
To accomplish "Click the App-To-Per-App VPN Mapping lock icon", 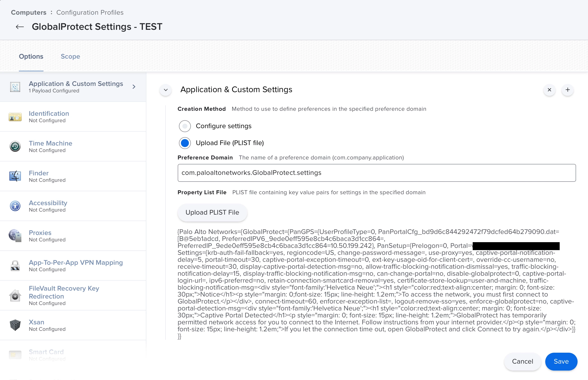I will coord(15,266).
